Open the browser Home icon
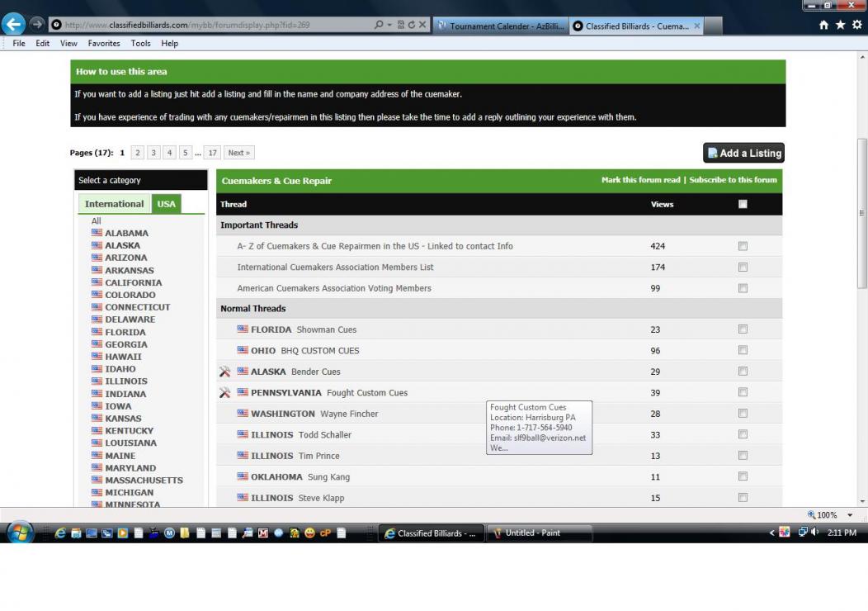This screenshot has height=611, width=868. pyautogui.click(x=823, y=25)
